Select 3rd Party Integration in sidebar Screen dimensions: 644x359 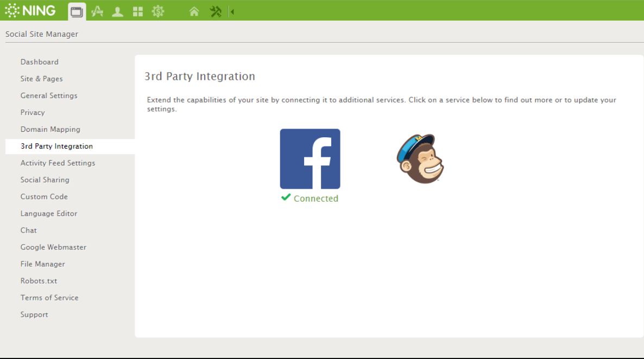tap(56, 146)
